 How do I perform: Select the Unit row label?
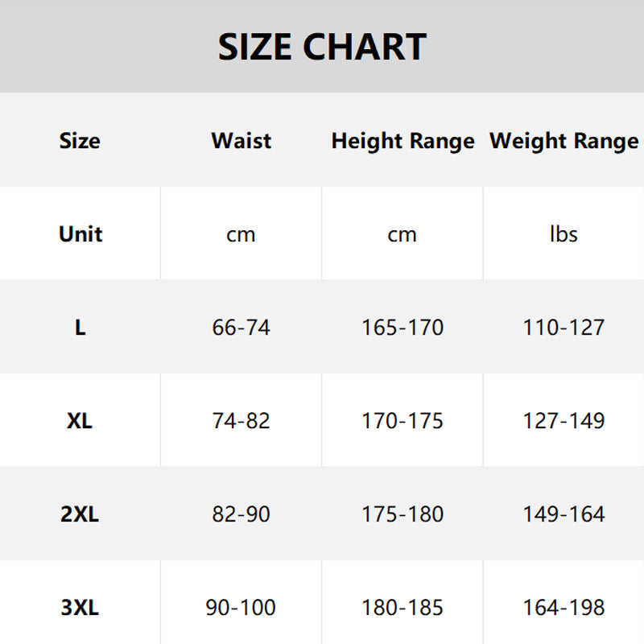[x=80, y=234]
